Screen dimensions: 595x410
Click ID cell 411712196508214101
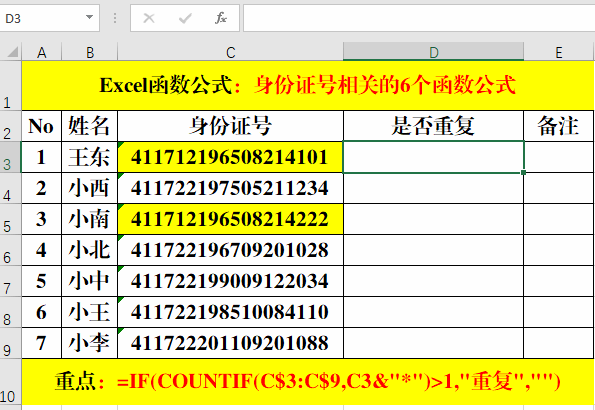(x=230, y=157)
